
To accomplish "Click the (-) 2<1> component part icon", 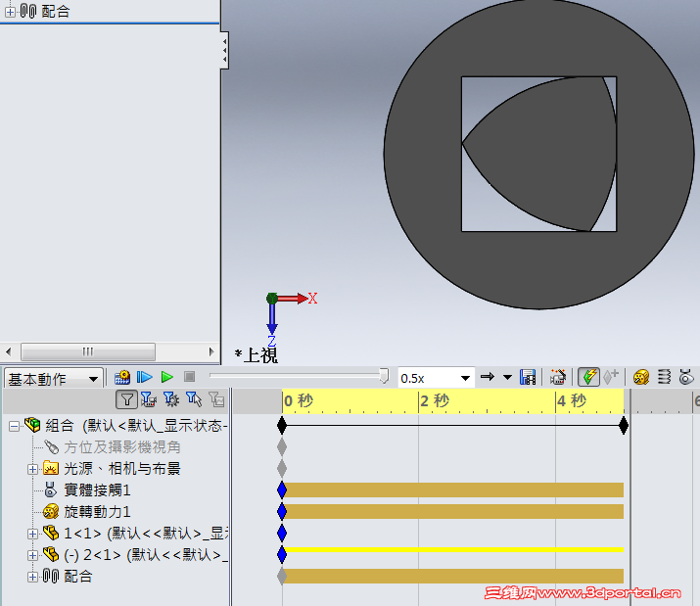I will click(51, 555).
